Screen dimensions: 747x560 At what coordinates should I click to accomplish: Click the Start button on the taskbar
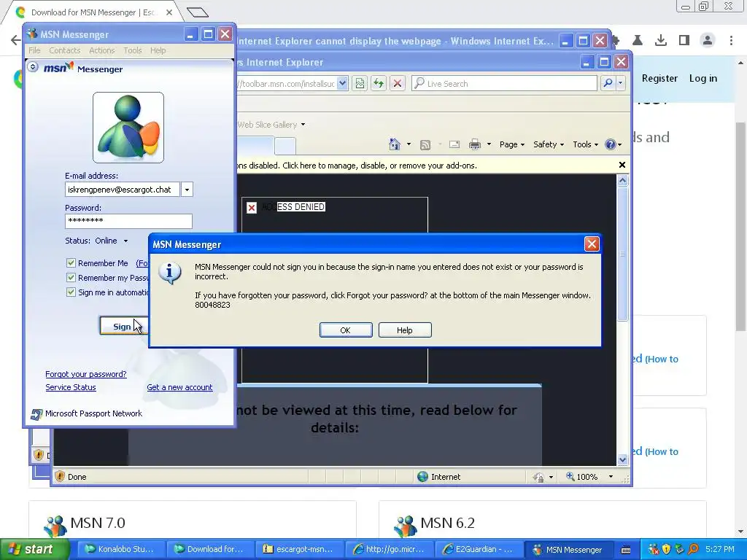(x=34, y=550)
